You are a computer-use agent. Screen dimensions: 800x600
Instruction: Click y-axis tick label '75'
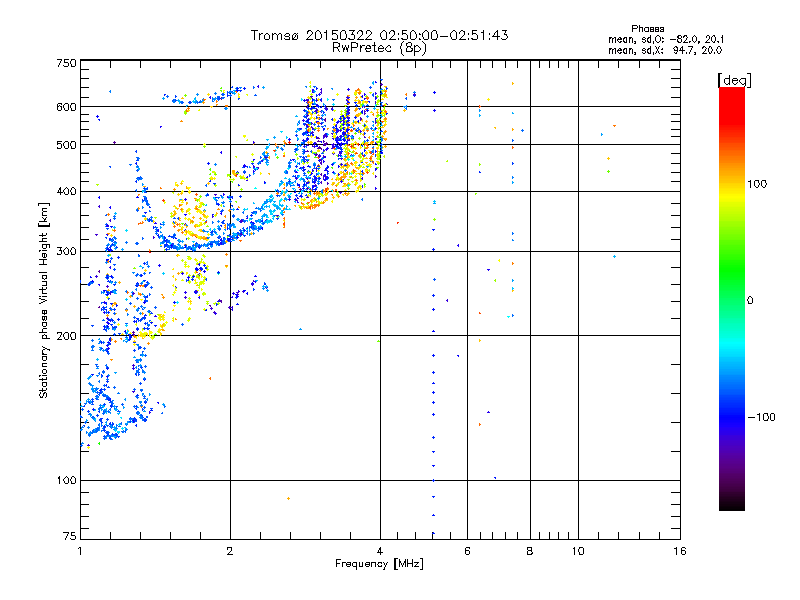(x=70, y=536)
